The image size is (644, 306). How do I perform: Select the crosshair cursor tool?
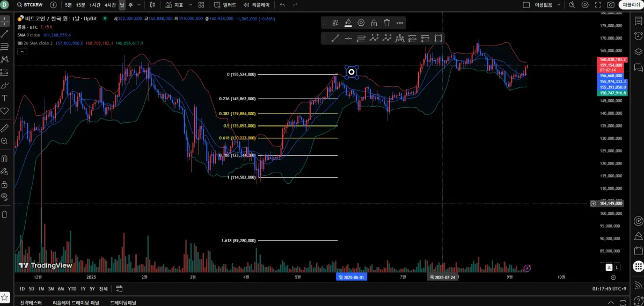[5, 21]
